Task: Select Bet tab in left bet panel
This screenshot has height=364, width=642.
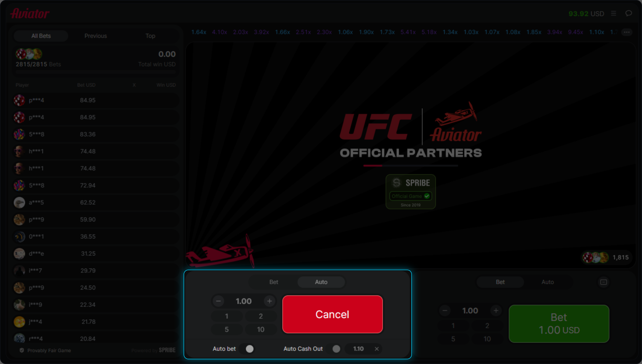Action: 274,282
